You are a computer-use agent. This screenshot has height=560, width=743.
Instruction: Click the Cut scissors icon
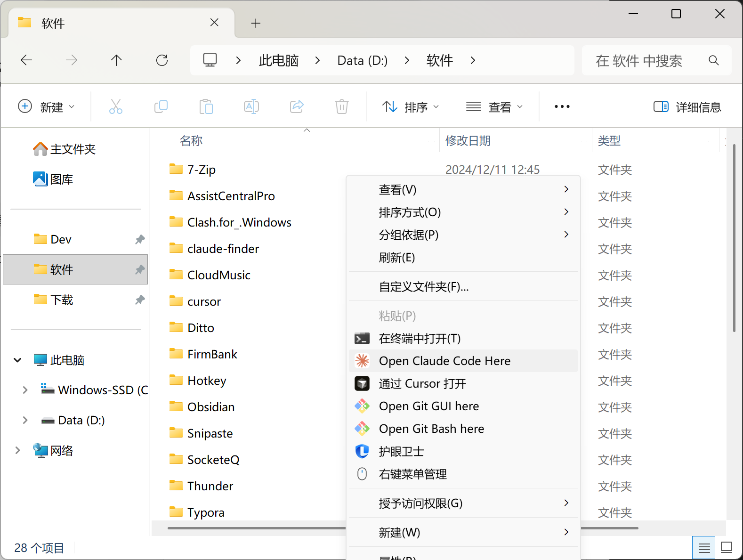(115, 106)
